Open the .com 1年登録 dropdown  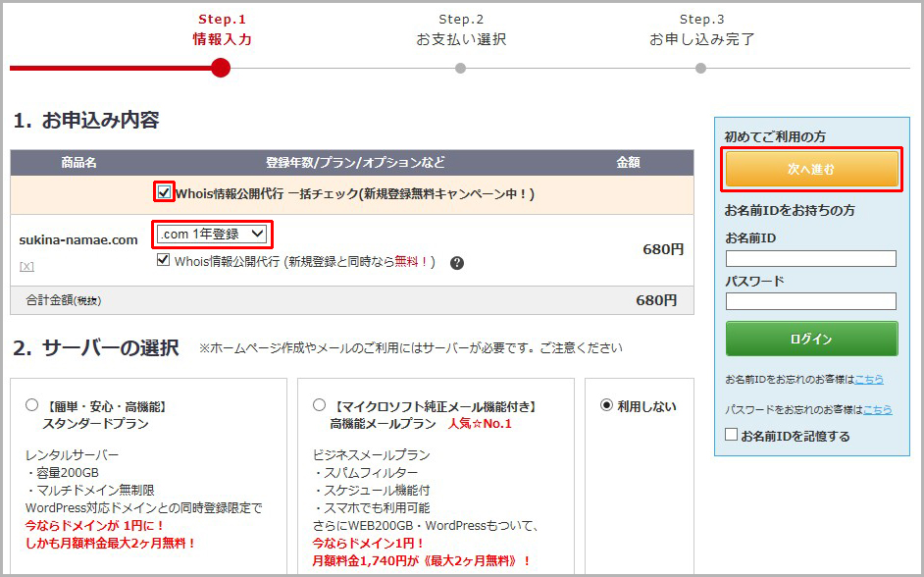point(212,234)
